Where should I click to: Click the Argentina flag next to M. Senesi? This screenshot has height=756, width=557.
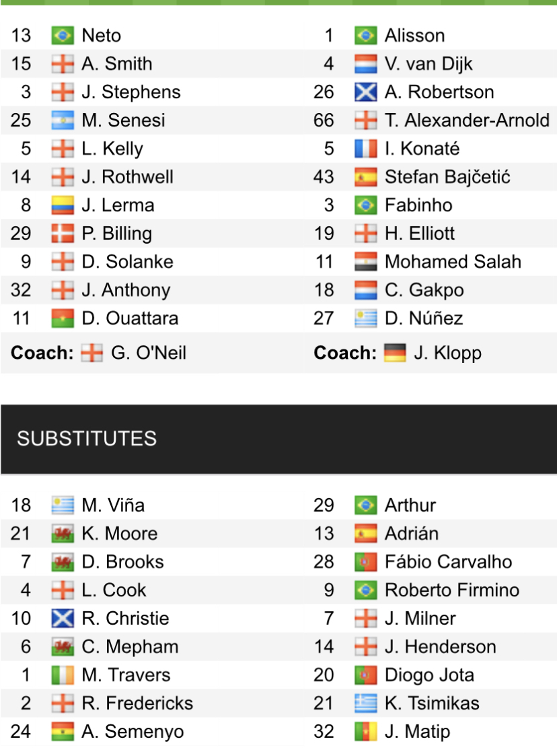(63, 120)
